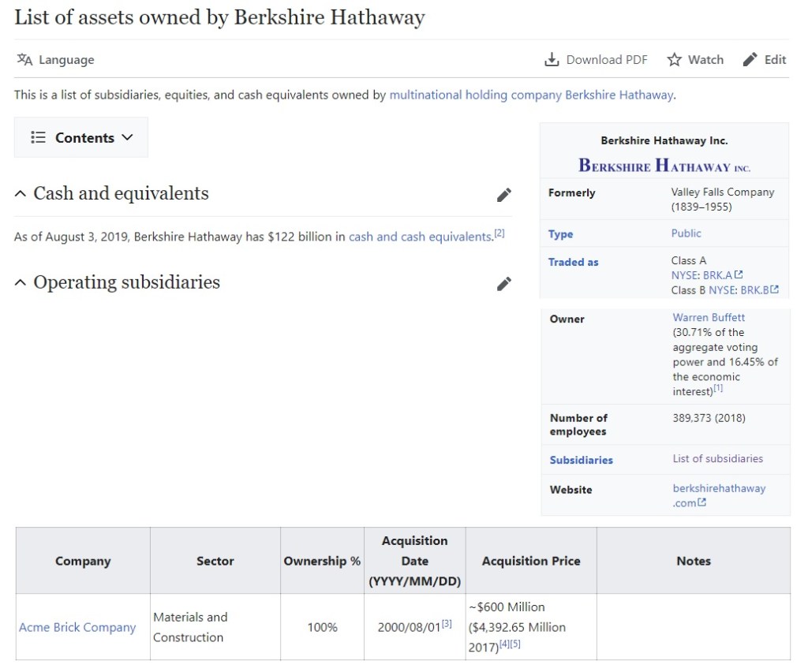Open the NYSE: BRK.A ticker link
The image size is (808, 672).
click(x=701, y=275)
